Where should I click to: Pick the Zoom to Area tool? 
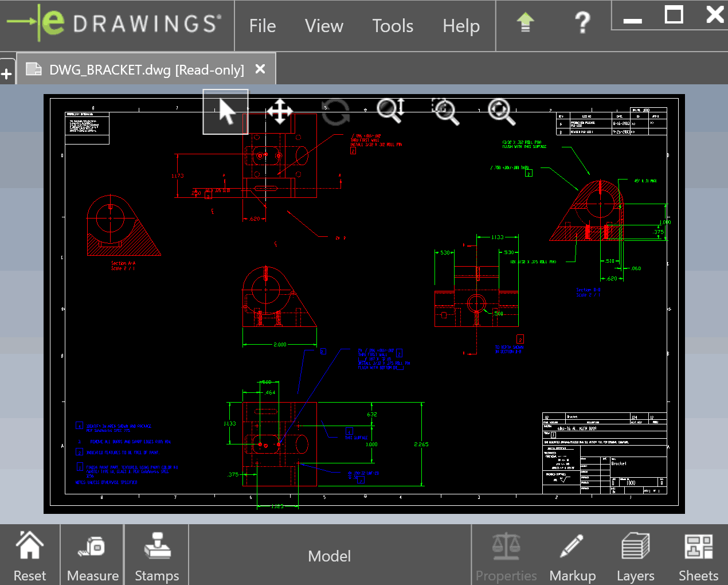[445, 111]
